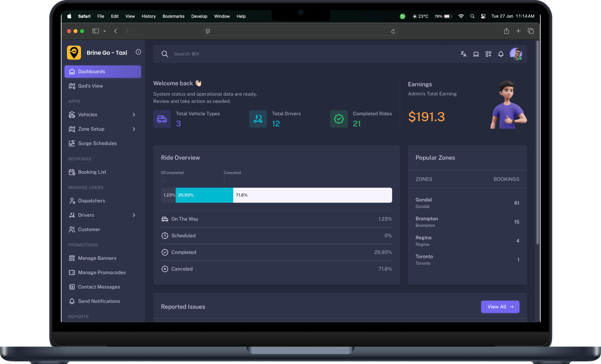
Task: Go back in Safari
Action: click(x=116, y=31)
